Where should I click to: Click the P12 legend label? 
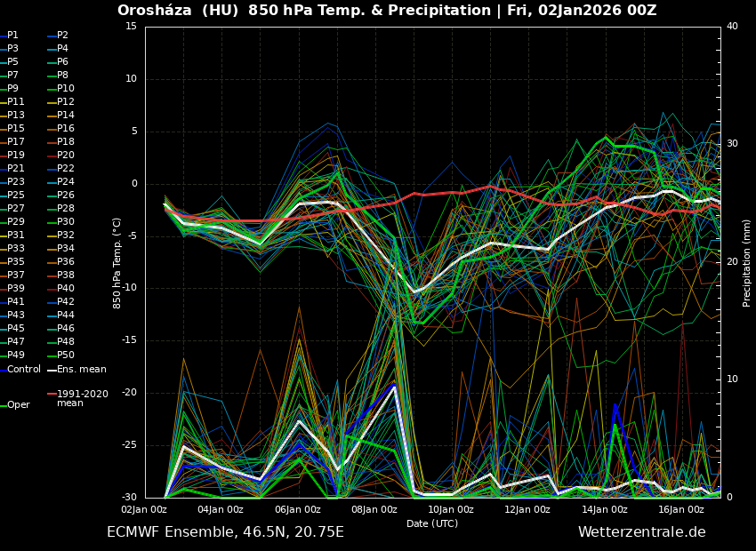[66, 102]
